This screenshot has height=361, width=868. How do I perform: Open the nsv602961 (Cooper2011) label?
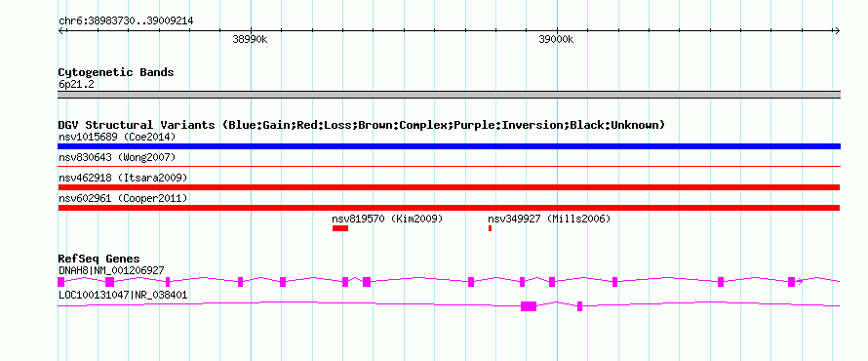tap(123, 198)
